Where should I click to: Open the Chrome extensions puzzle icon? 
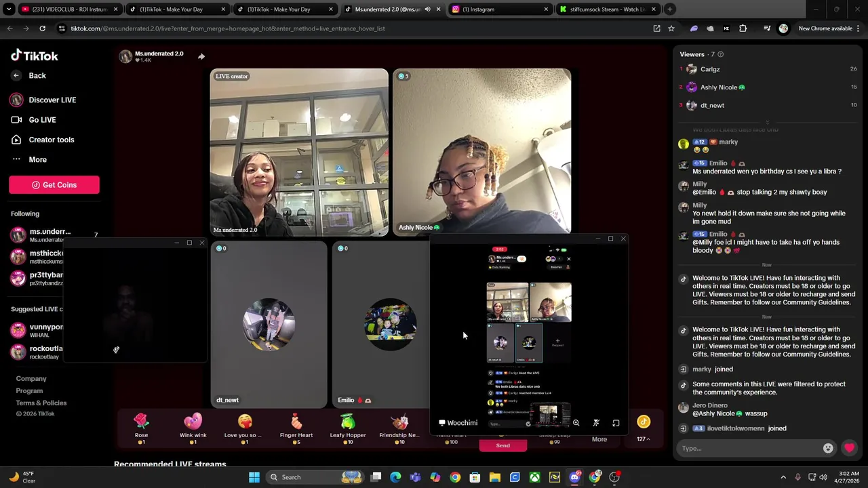[x=743, y=28]
